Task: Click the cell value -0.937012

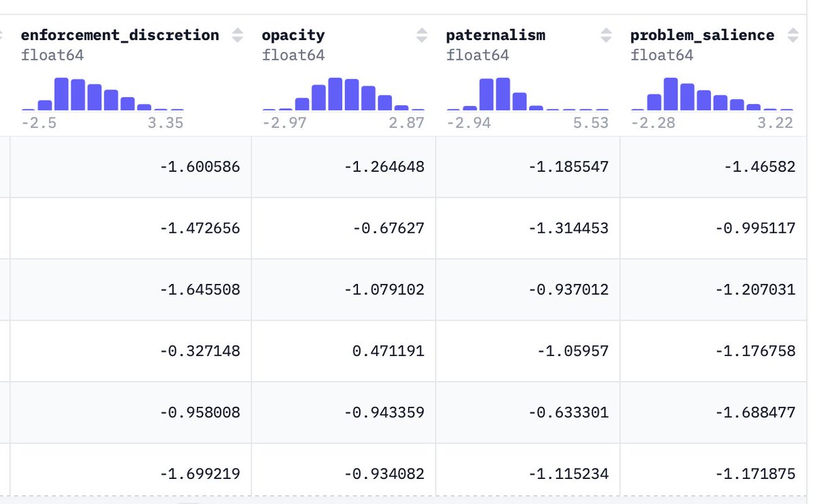Action: point(568,289)
